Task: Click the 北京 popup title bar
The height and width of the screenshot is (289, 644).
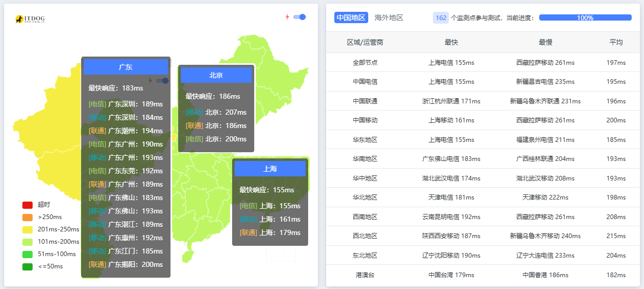Action: pos(216,75)
